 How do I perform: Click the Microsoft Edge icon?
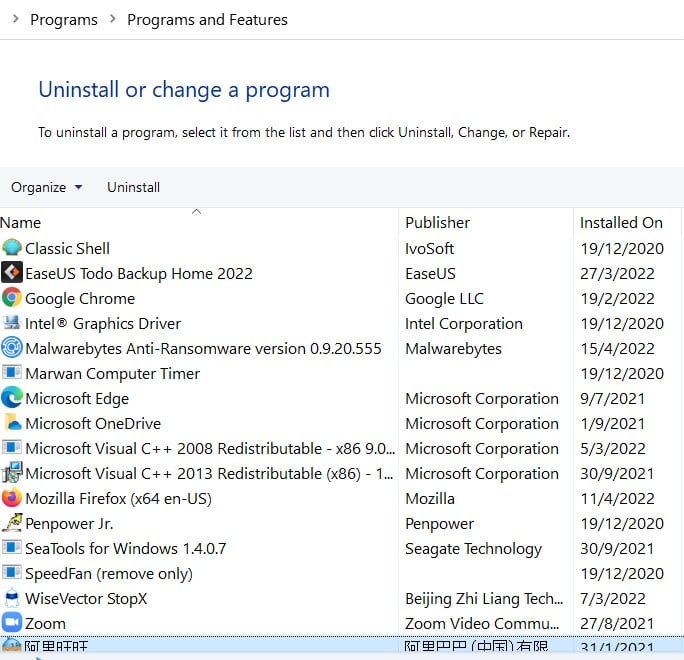point(12,398)
